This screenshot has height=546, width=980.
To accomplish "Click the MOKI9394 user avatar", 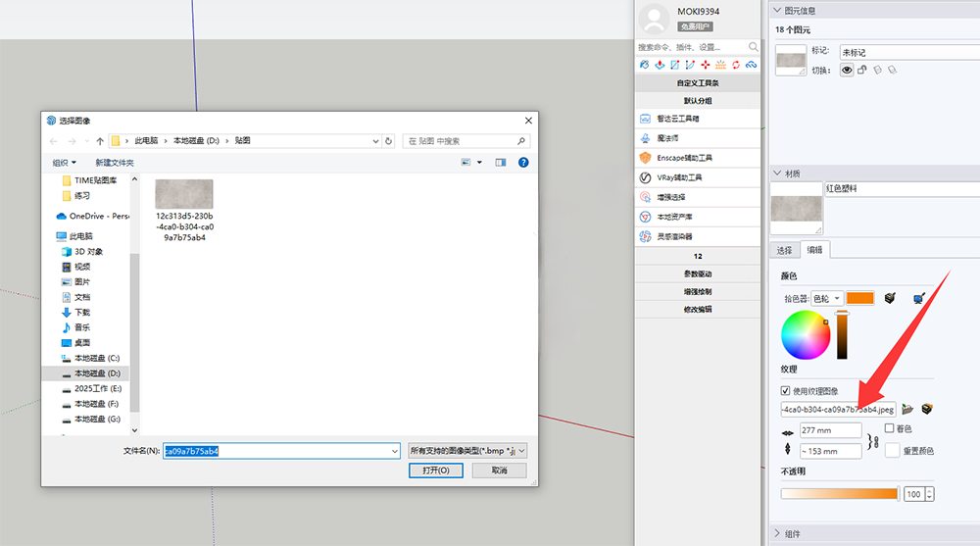I will [654, 19].
